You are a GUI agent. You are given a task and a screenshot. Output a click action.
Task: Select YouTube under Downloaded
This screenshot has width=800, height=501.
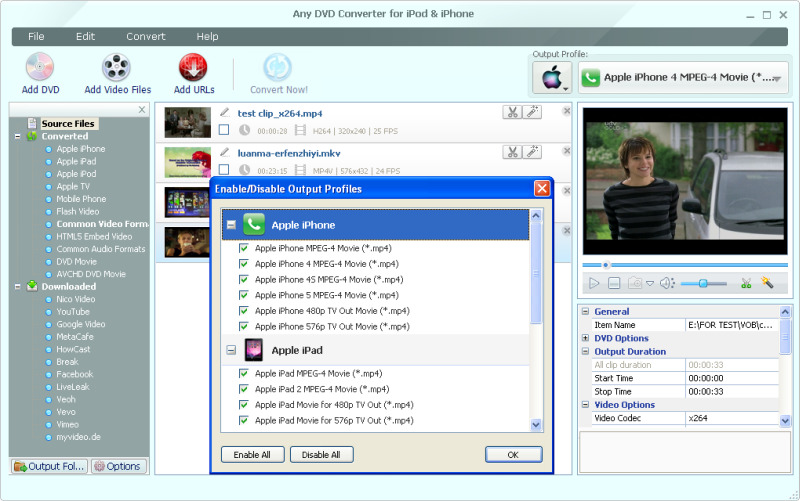[x=73, y=312]
